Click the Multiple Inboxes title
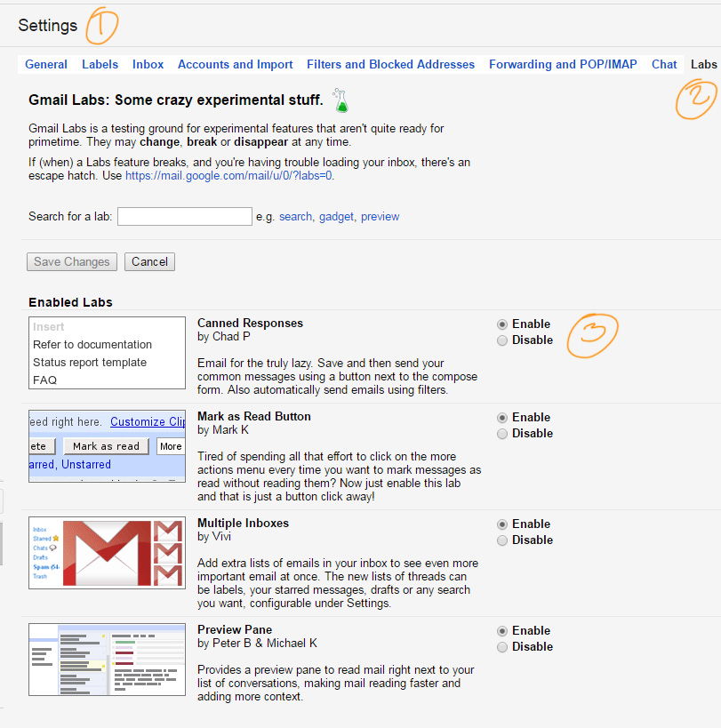 pos(243,524)
